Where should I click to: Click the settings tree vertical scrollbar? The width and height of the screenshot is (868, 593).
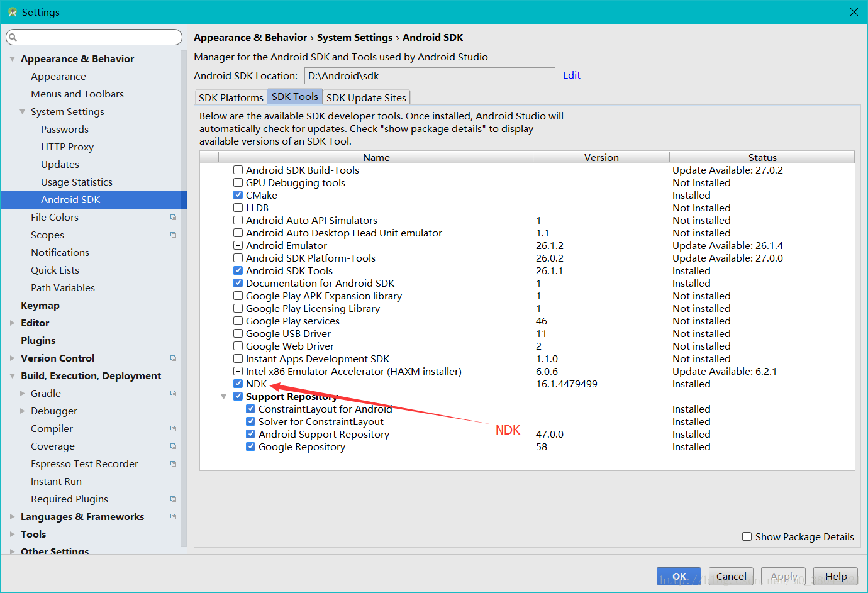coord(184,299)
